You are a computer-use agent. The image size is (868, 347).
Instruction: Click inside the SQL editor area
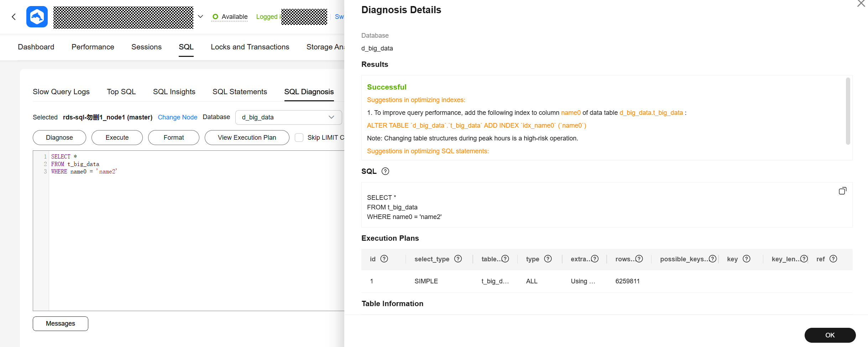pos(196,231)
